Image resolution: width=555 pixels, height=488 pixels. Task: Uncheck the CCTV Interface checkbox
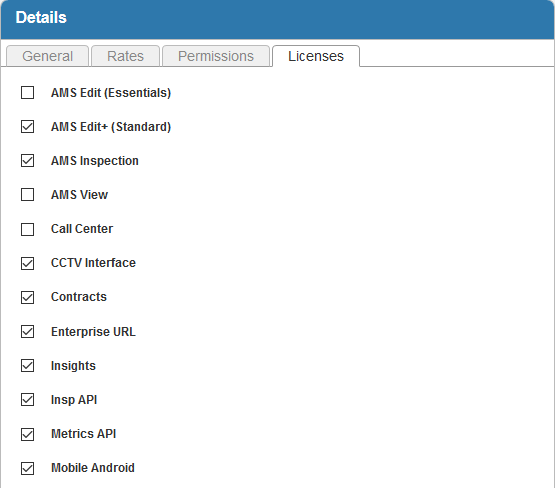click(x=27, y=263)
